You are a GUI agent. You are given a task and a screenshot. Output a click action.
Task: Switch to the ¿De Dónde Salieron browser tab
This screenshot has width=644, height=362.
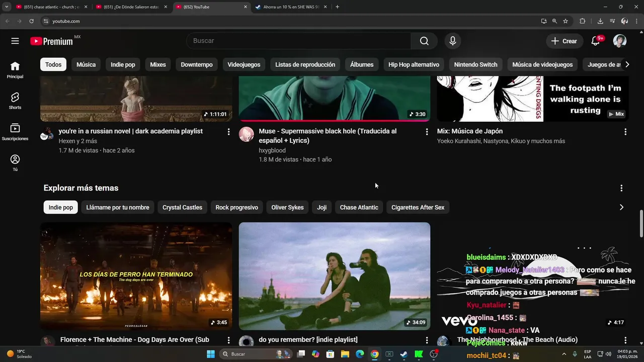[x=131, y=7]
